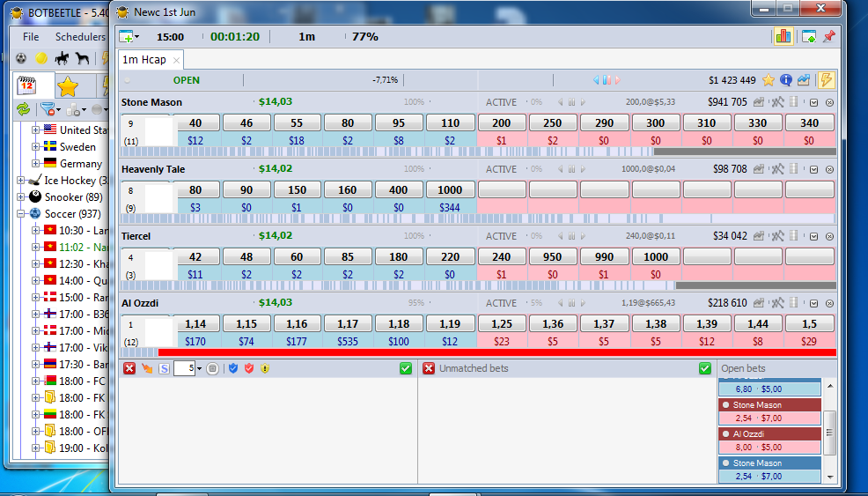This screenshot has width=868, height=496.
Task: Click the red X cancel icon left of stake box
Action: tap(129, 368)
